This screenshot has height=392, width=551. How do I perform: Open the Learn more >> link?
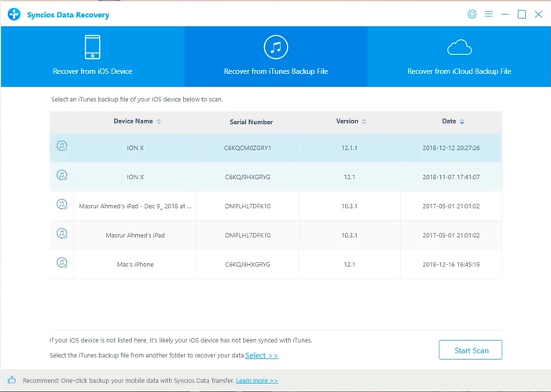click(x=257, y=381)
